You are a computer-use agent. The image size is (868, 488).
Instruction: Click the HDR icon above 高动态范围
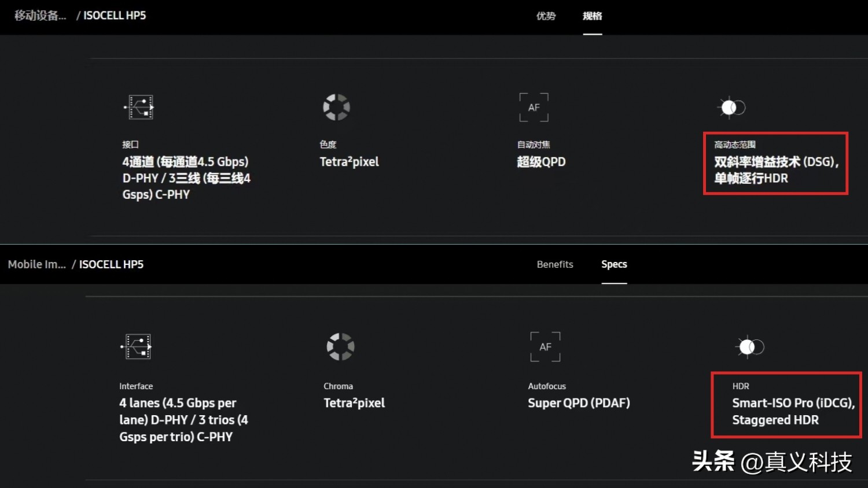731,108
